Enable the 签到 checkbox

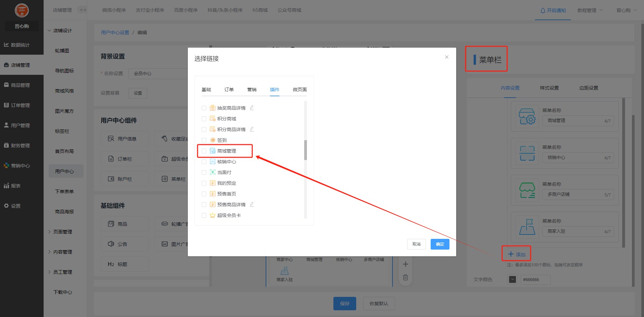tap(204, 140)
